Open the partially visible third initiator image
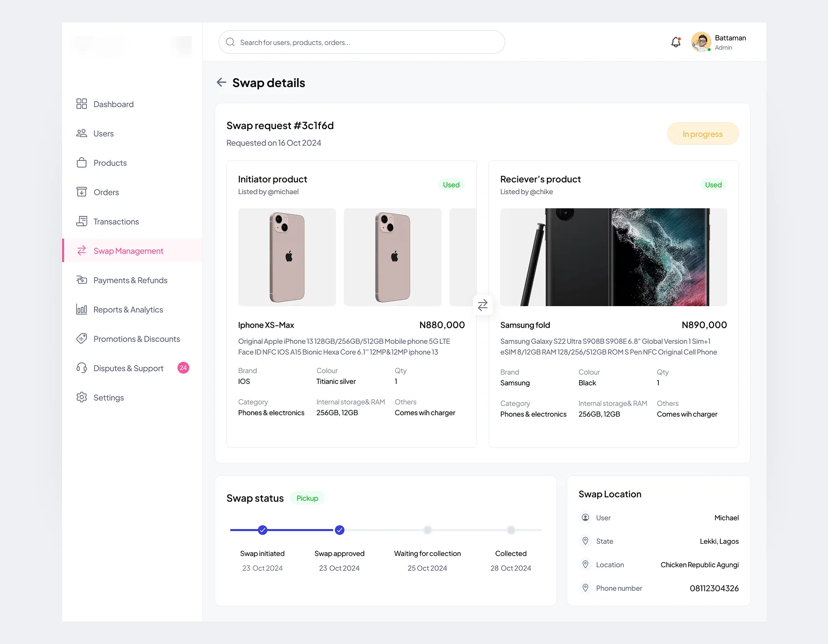Viewport: 828px width, 644px height. [x=463, y=257]
